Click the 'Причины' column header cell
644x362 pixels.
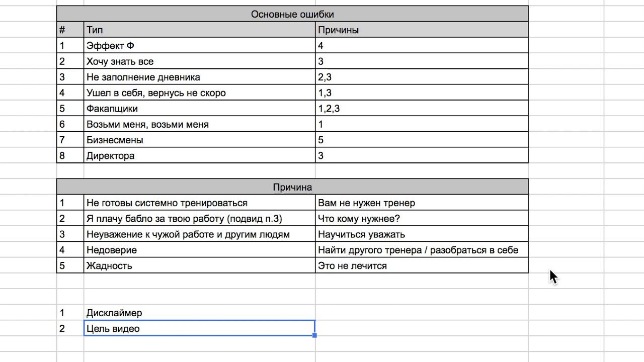tap(422, 30)
